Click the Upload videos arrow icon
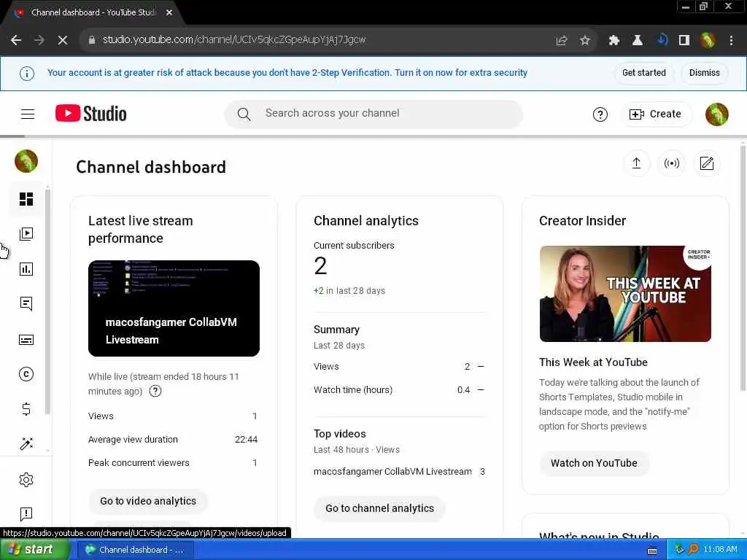Viewport: 747px width, 560px height. click(636, 163)
